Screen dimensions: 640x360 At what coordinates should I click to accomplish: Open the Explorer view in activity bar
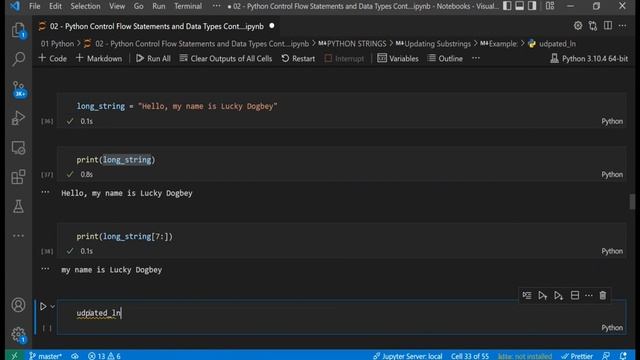tap(18, 30)
